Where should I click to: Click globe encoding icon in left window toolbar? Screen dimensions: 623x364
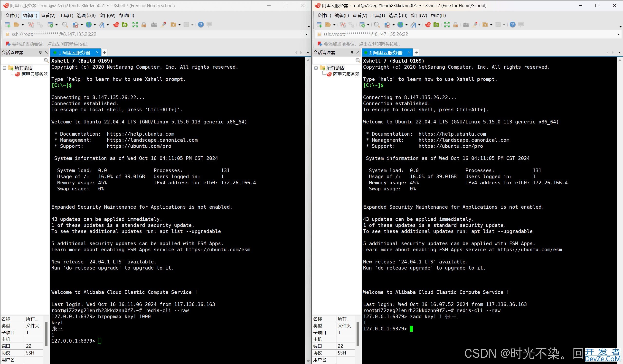[x=88, y=24]
